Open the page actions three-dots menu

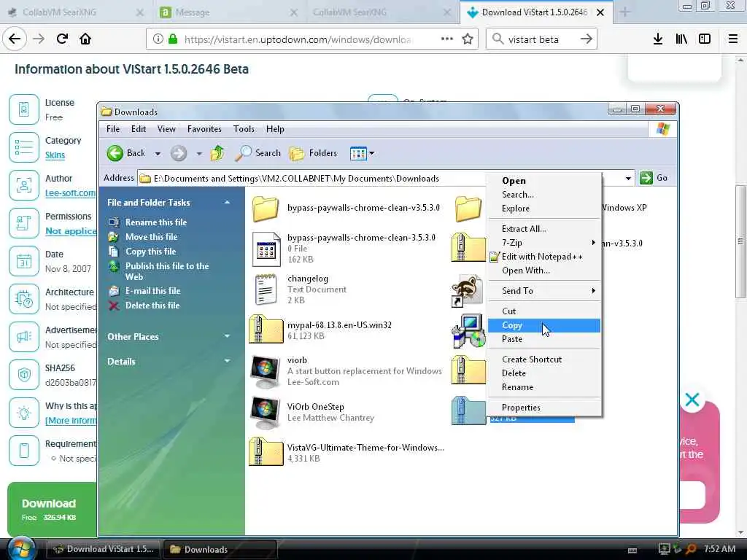coord(447,39)
